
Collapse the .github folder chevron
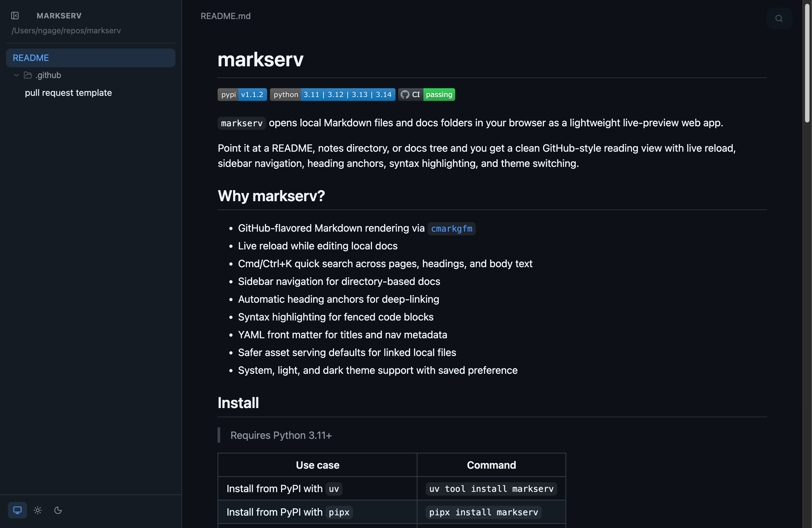[16, 75]
